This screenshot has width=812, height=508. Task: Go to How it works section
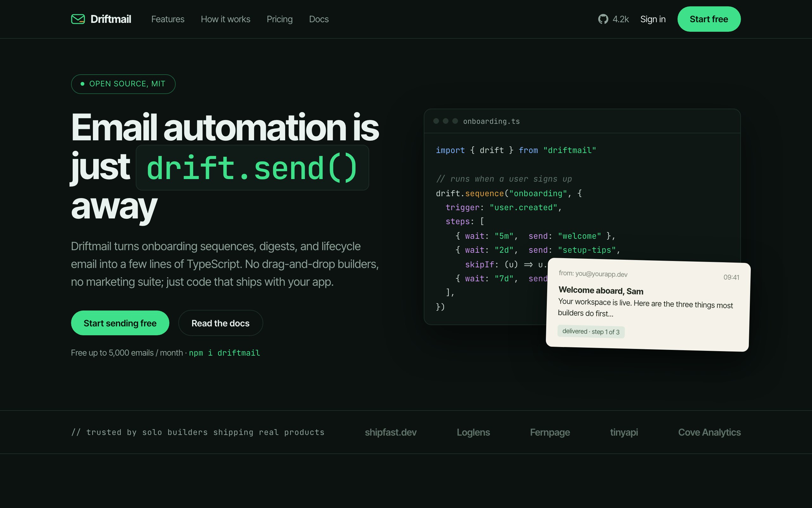[226, 19]
